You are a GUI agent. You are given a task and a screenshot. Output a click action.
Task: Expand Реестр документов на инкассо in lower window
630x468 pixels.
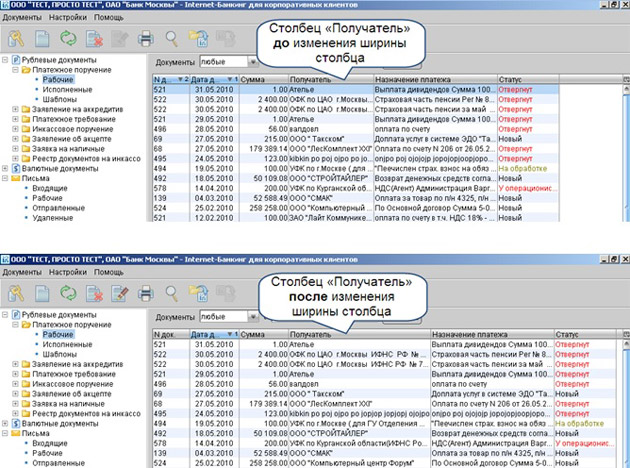pos(15,413)
